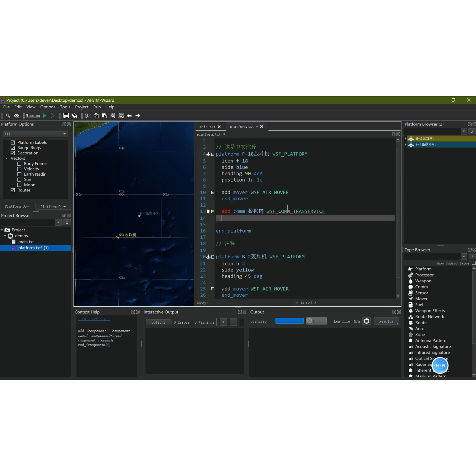This screenshot has width=476, height=476.
Task: Click the Save file floppy icon
Action: [66, 116]
